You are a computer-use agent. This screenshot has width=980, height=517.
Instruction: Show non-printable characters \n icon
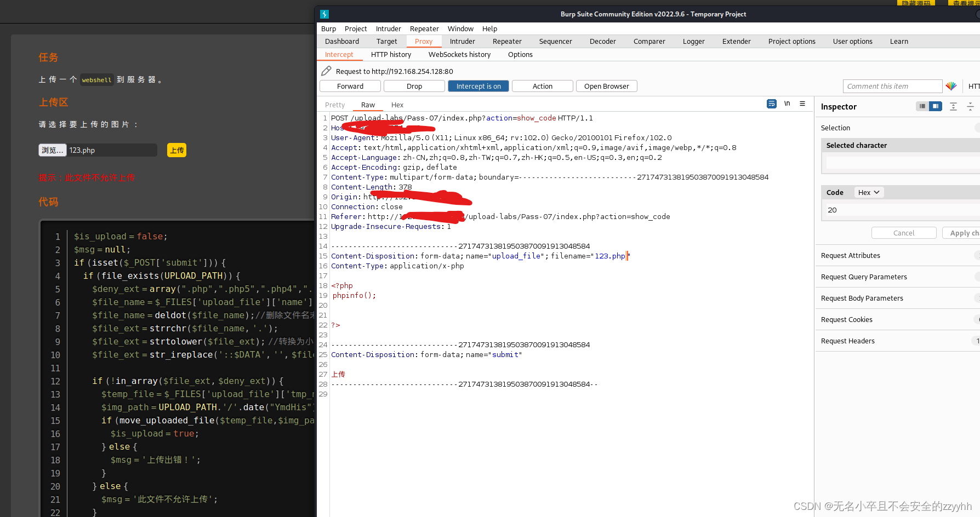pyautogui.click(x=787, y=104)
